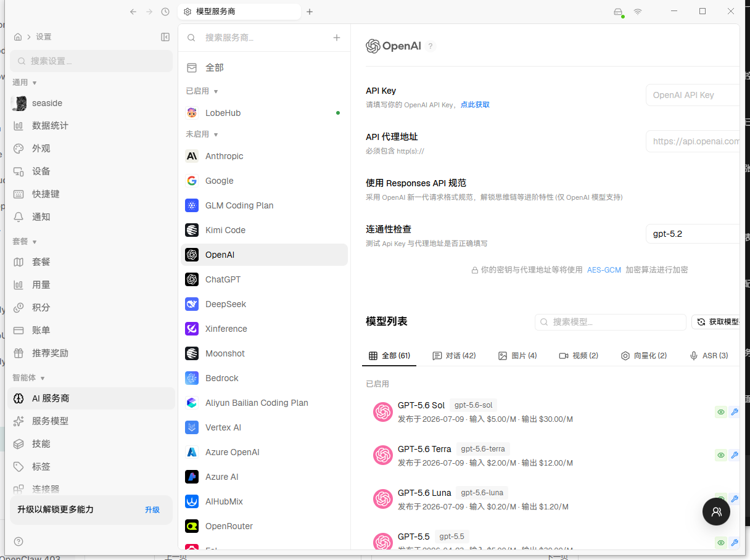Viewport: 750px width, 560px height.
Task: Click the back navigation arrow
Action: coord(133,12)
